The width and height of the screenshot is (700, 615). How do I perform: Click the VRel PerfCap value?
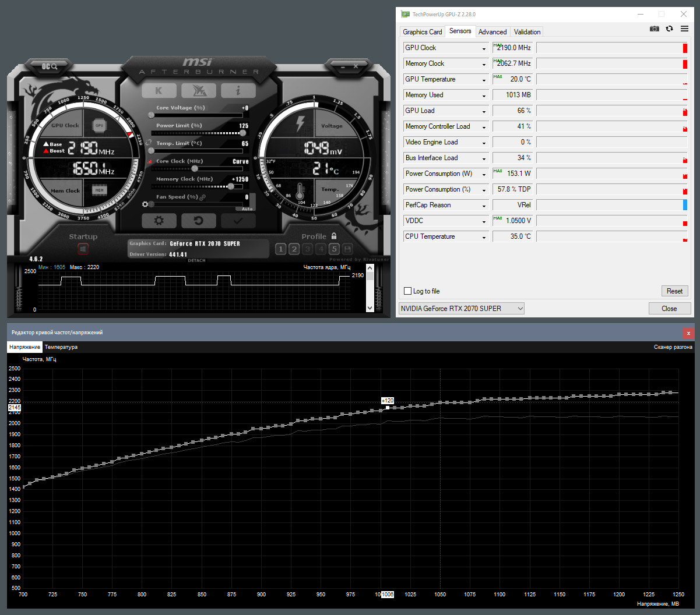pyautogui.click(x=513, y=206)
